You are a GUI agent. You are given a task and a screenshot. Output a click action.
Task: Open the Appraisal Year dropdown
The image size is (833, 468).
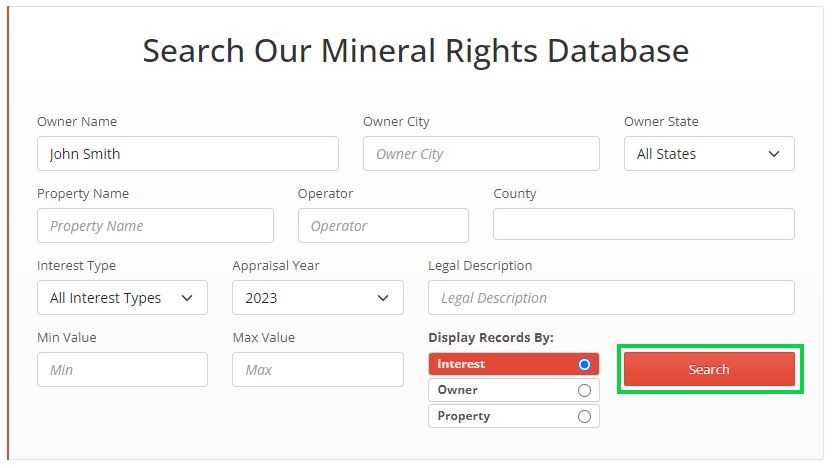(317, 298)
